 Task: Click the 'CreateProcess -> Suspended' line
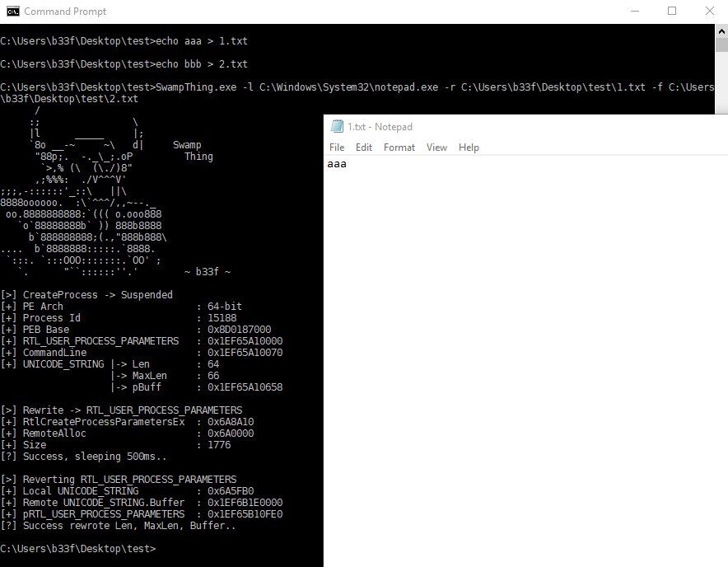click(x=86, y=295)
